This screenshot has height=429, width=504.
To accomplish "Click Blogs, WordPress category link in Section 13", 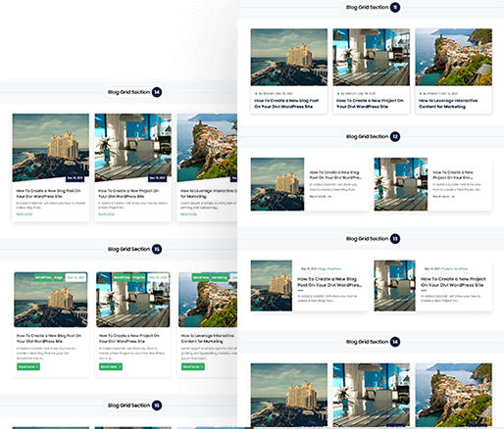I will [x=329, y=269].
